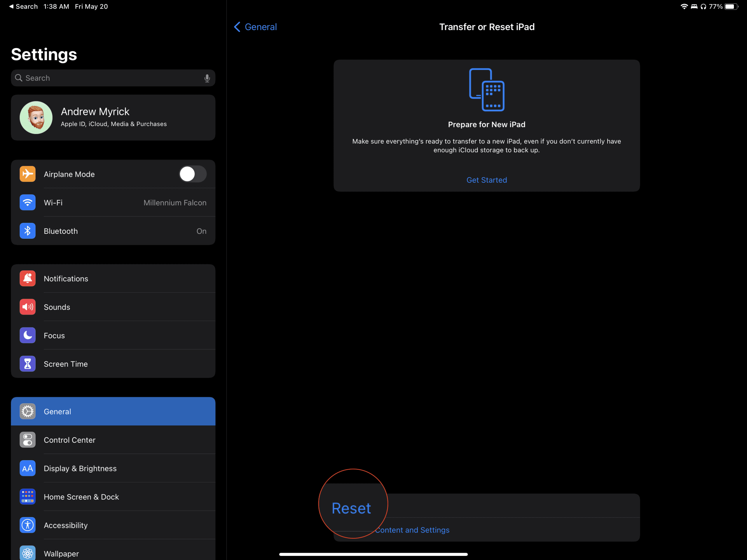Tap the Wallpaper flower icon

[27, 553]
